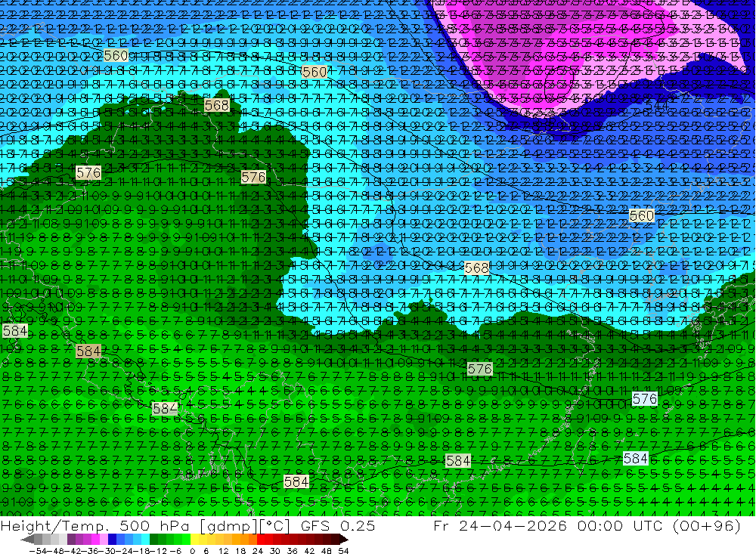Click legend value -36
The width and height of the screenshot is (756, 554).
(90, 551)
